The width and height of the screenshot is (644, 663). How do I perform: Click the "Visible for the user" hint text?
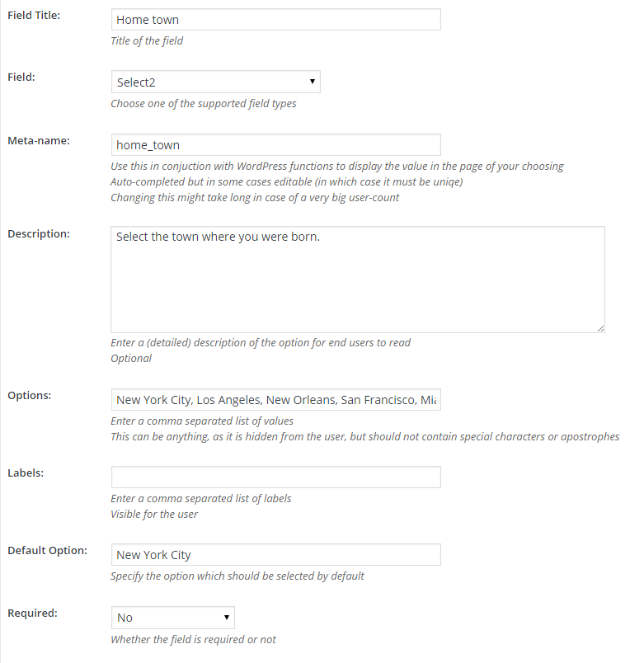coord(154,514)
